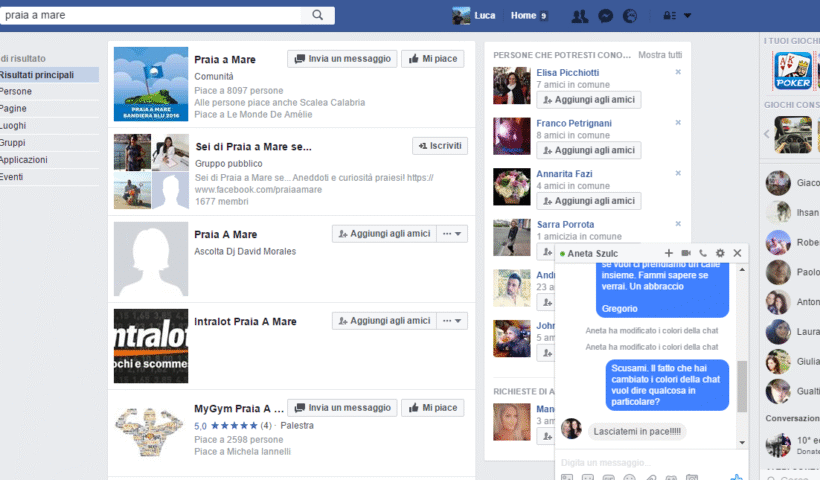
Task: Expand more options for Intralot Praia A Mare
Action: click(x=453, y=321)
